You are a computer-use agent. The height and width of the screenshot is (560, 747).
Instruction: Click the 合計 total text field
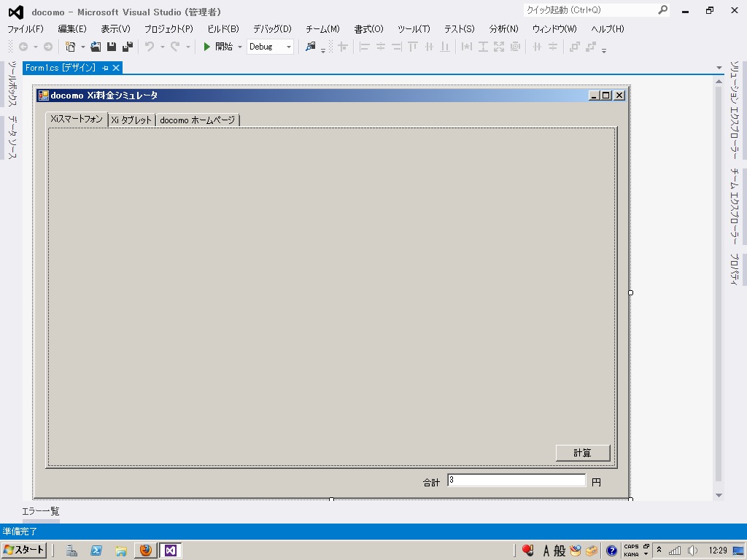click(516, 480)
